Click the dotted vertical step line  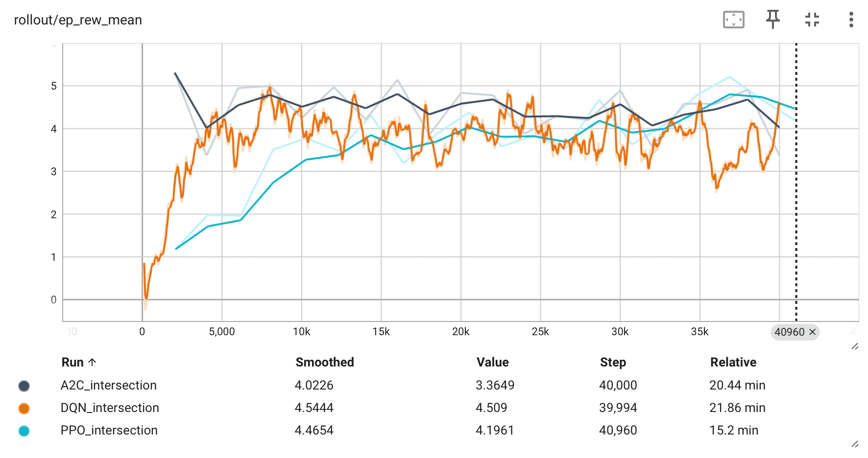(796, 182)
